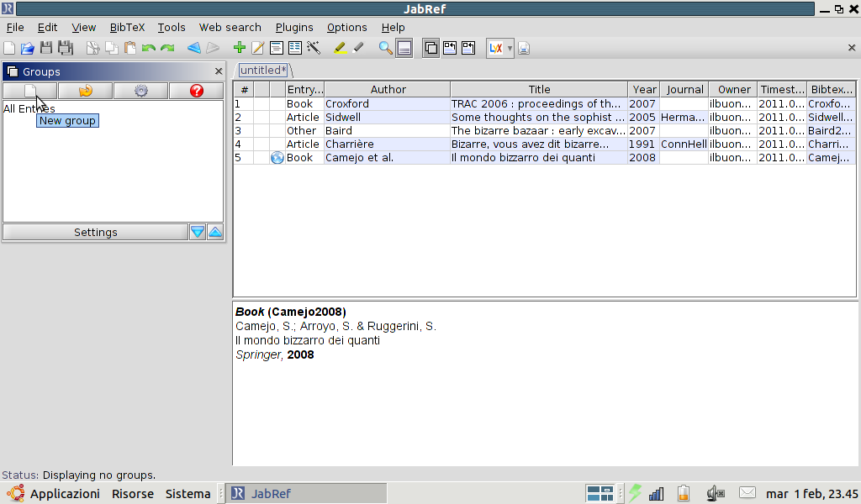861x504 pixels.
Task: Paste an entry using the clipboard icon
Action: pos(130,48)
